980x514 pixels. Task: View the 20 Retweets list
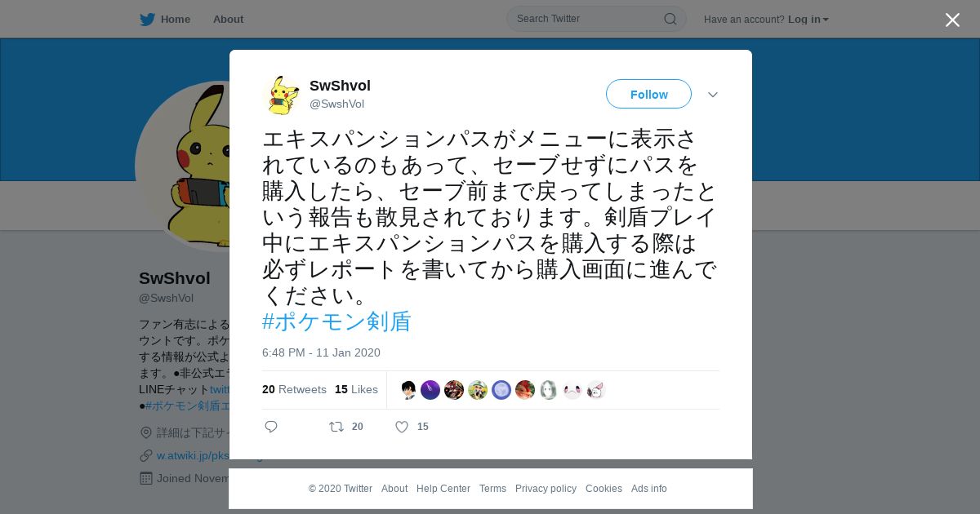(x=294, y=389)
